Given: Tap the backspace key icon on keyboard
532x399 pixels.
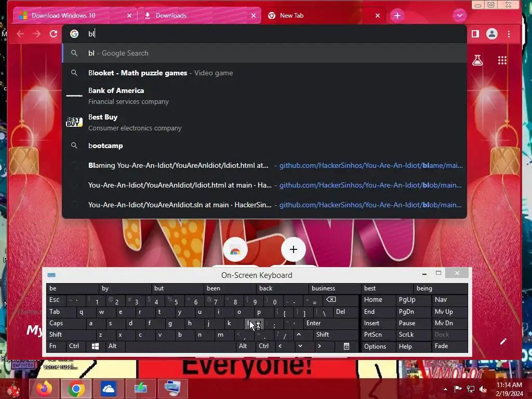Looking at the screenshot, I should click(x=340, y=300).
